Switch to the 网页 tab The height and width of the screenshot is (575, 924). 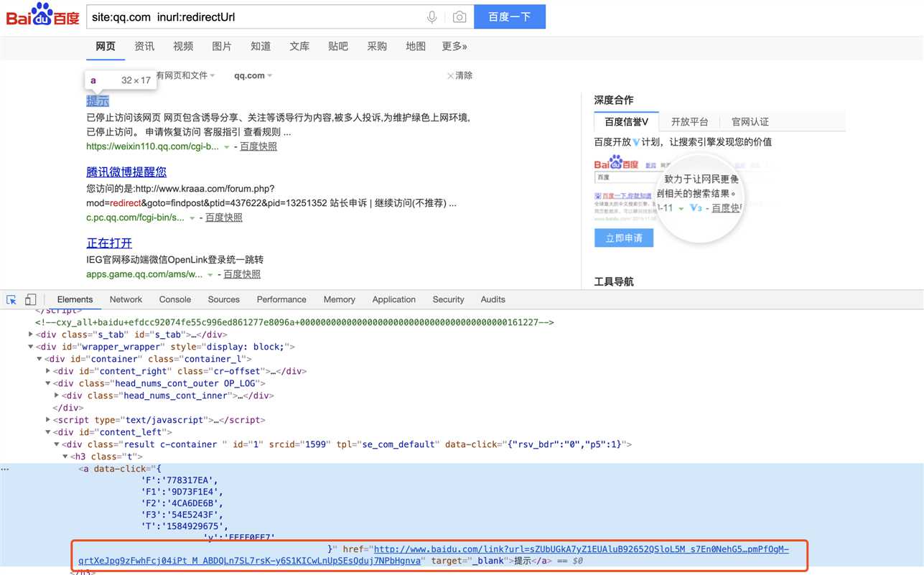coord(106,46)
